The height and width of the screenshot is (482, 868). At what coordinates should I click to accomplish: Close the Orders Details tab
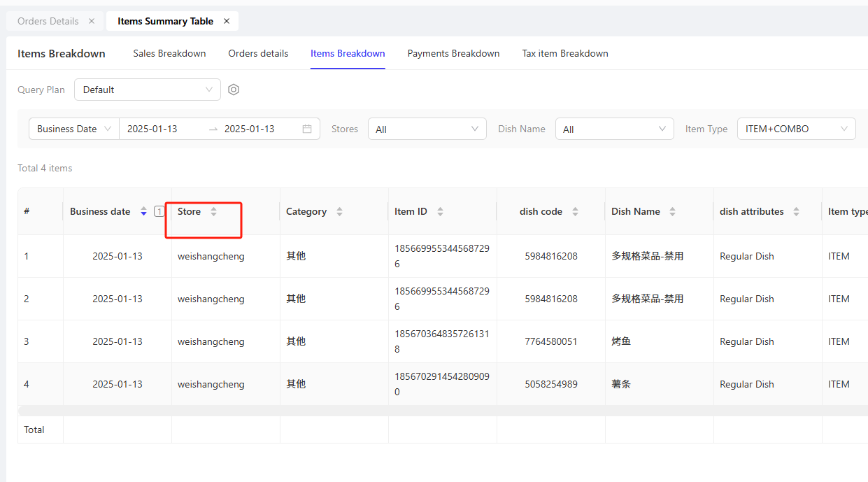pos(92,21)
